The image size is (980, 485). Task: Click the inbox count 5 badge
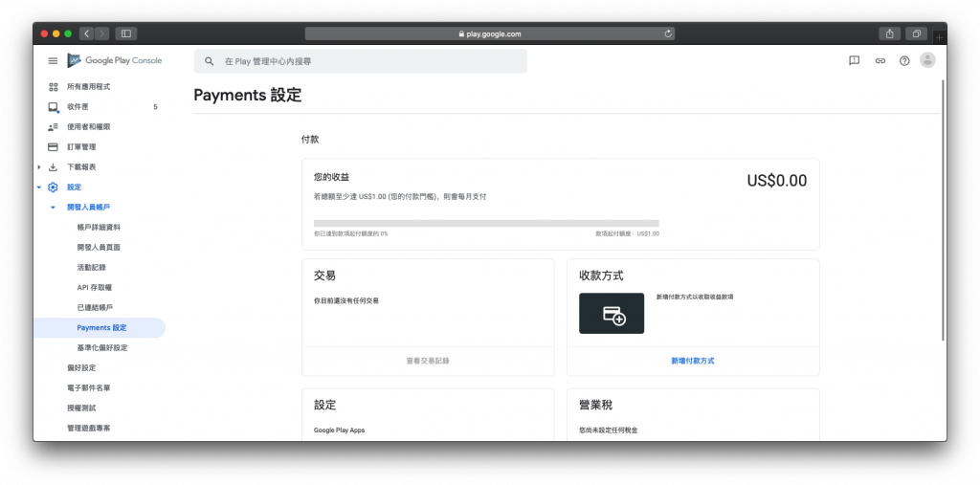tap(155, 107)
